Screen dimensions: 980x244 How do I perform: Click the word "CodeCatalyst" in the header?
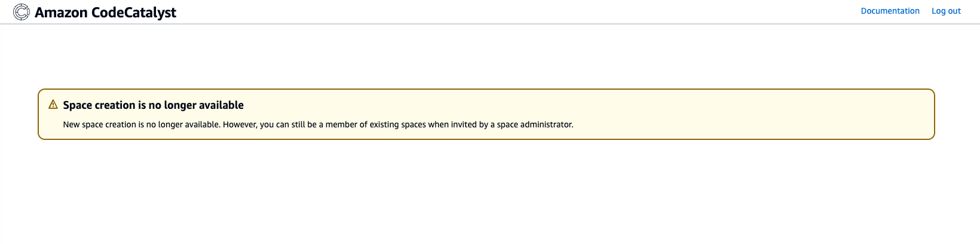coord(133,13)
